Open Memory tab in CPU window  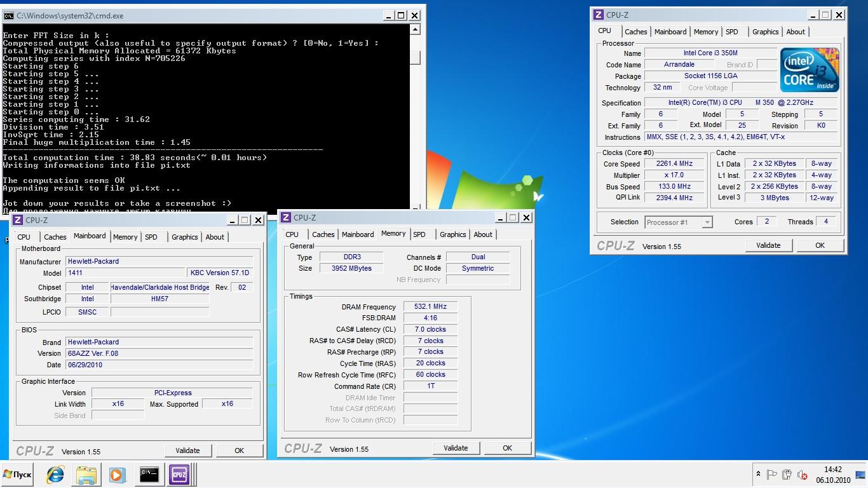click(706, 32)
